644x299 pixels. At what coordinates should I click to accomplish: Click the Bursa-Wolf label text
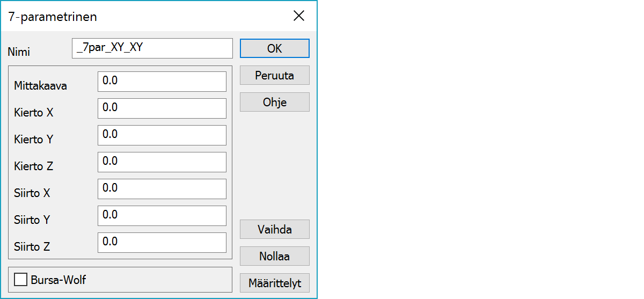pos(58,280)
